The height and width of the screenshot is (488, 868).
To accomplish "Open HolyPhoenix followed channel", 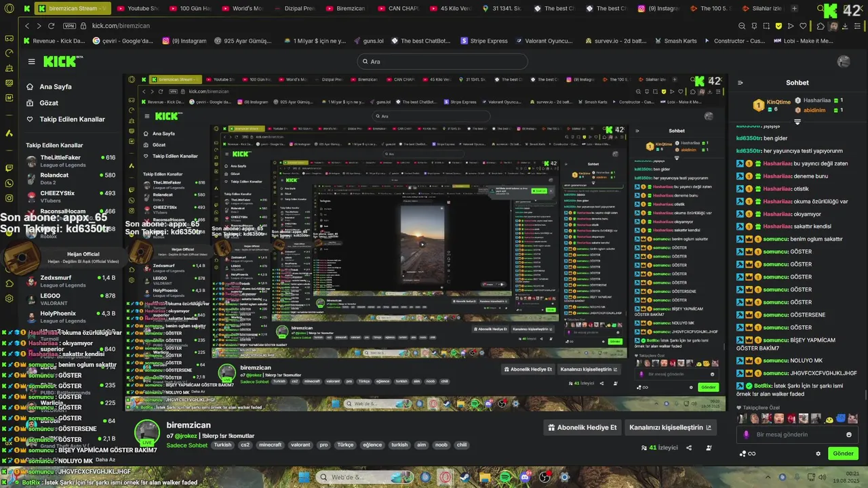I will coord(71,317).
